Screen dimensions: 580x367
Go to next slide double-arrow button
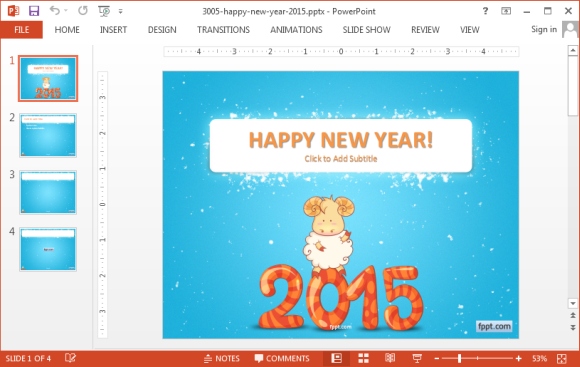tap(573, 327)
